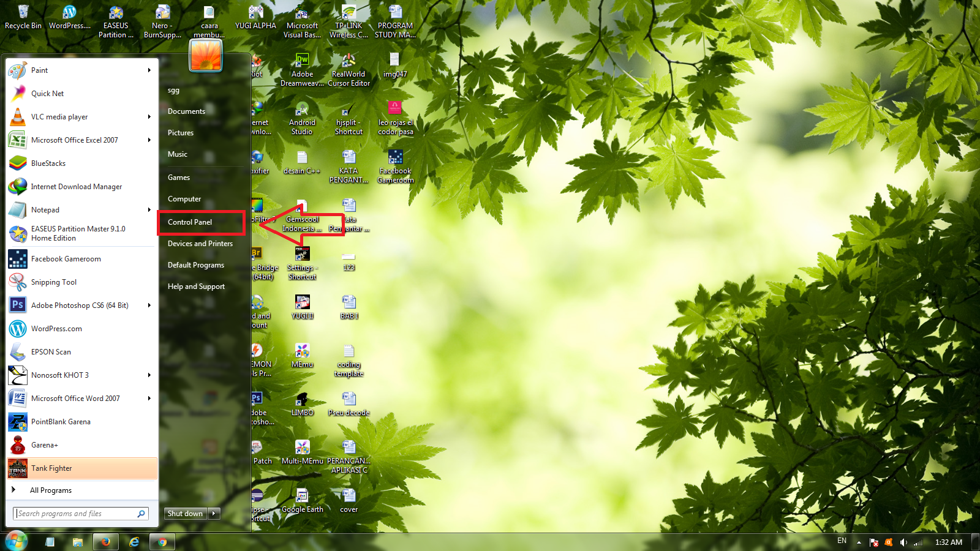Viewport: 980px width, 551px height.
Task: Select the hjsplit Shortcut desktop icon
Action: tap(349, 118)
